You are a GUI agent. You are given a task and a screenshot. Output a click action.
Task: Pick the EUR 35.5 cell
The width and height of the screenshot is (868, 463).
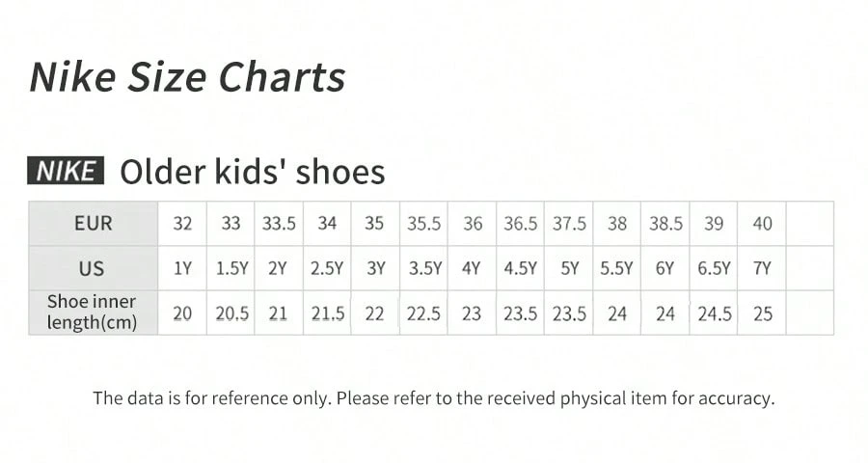pos(423,224)
